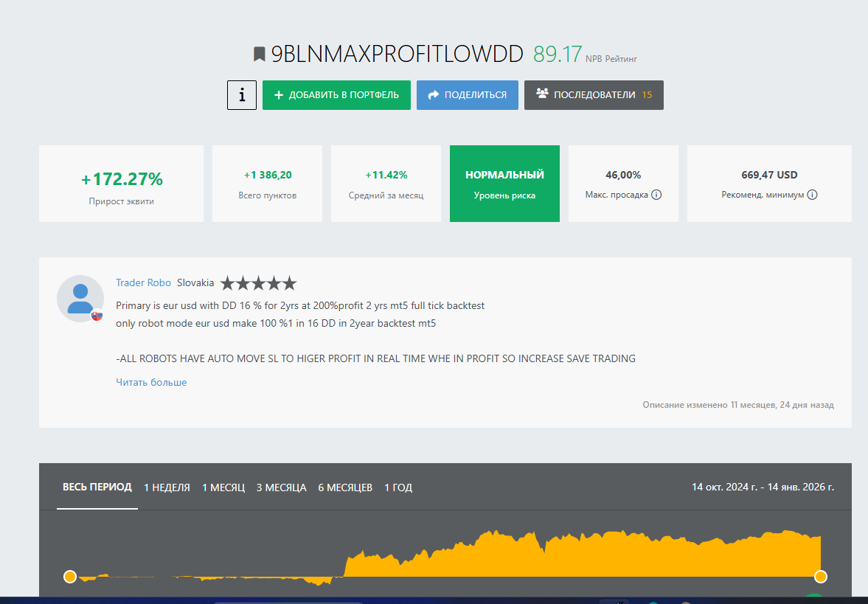Click the left range handle on chart

tap(70, 577)
